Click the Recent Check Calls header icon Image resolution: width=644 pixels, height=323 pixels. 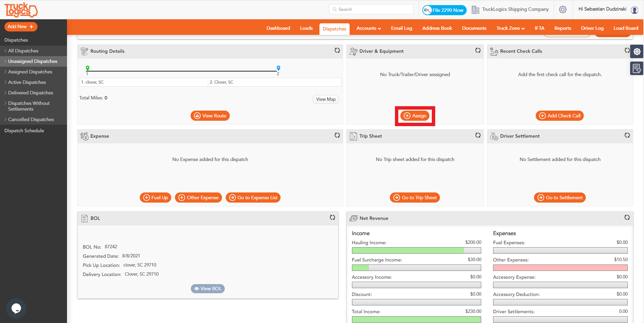tap(494, 51)
